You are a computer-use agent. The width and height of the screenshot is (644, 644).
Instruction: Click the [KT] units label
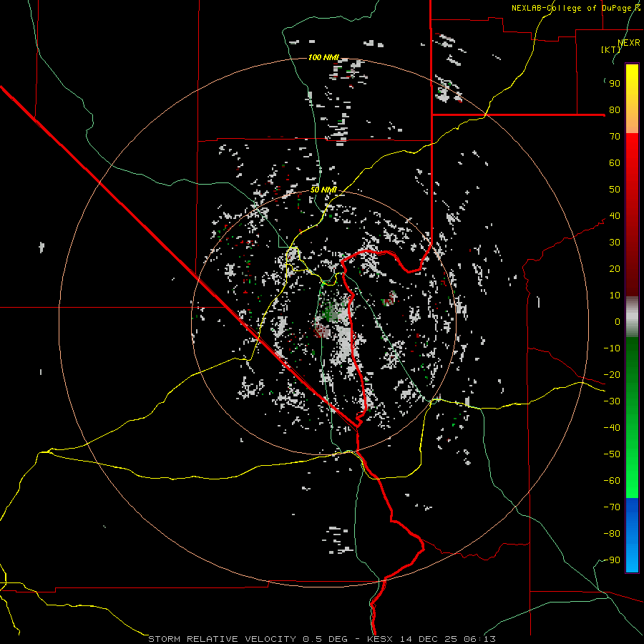click(x=611, y=49)
